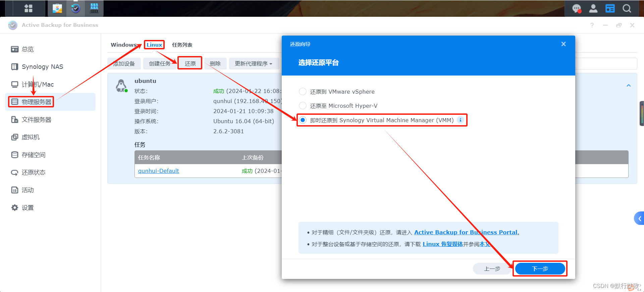Show VMM info tooltip icon
The image size is (644, 292).
click(x=461, y=120)
